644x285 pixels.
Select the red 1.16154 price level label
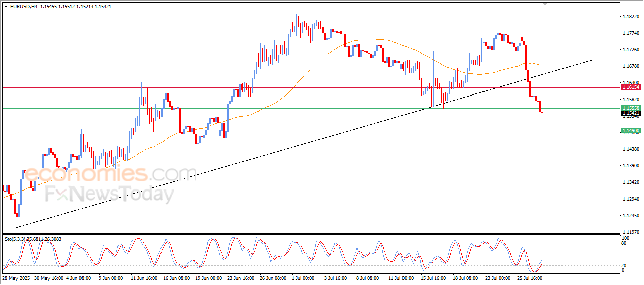coord(631,87)
